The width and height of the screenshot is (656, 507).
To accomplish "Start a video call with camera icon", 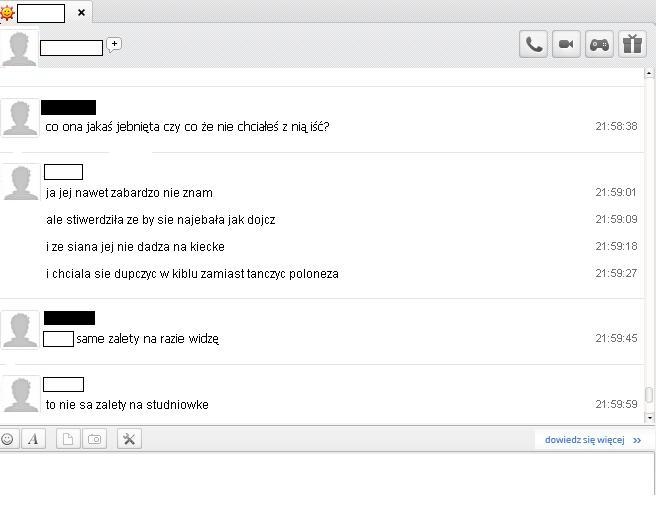I will [566, 44].
